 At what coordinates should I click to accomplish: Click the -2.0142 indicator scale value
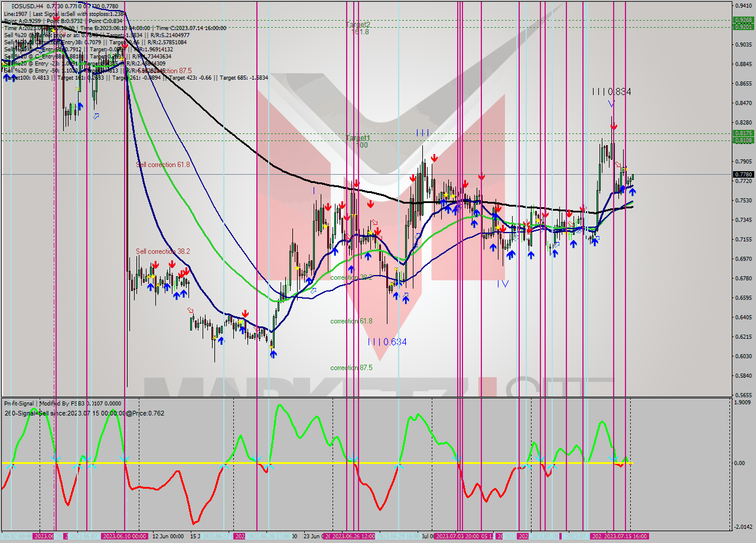point(742,526)
